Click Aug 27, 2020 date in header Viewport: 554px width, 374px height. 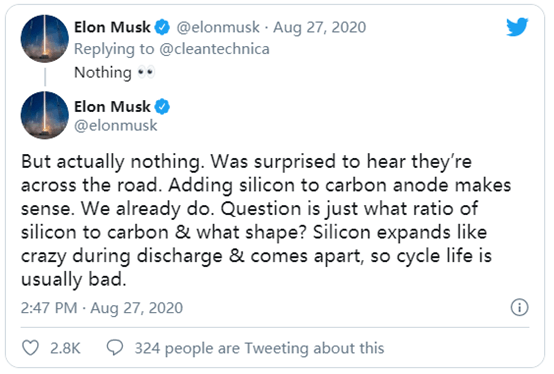tap(320, 27)
